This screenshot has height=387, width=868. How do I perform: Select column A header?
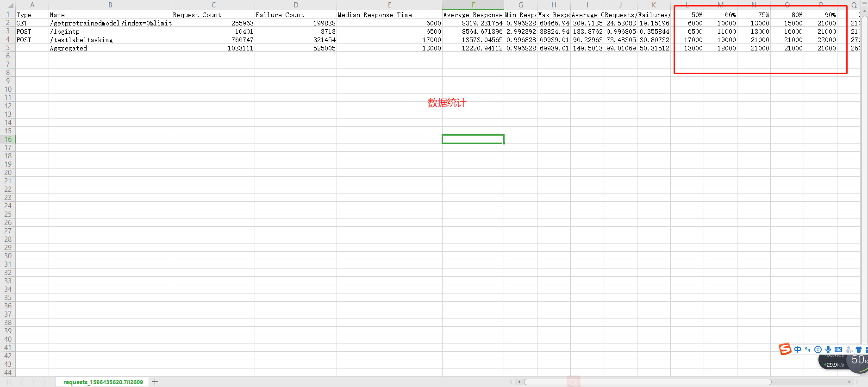(x=32, y=5)
